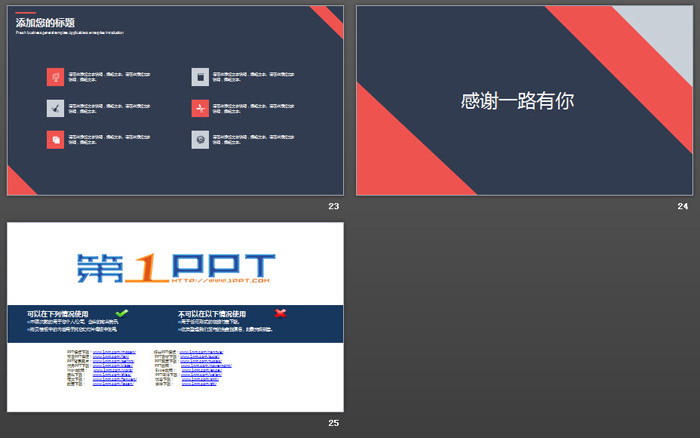Click the red X icon on slide 25
Image resolution: width=700 pixels, height=438 pixels.
coord(281,313)
